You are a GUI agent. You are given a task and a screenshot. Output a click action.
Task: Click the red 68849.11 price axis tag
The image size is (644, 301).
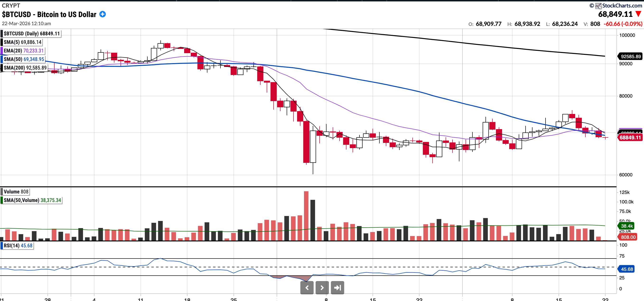tap(630, 137)
